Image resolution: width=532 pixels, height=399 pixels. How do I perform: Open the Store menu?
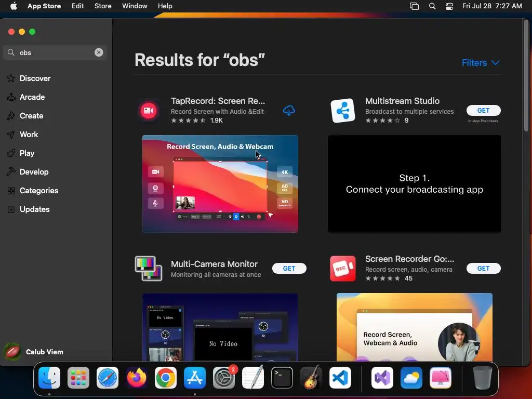103,6
